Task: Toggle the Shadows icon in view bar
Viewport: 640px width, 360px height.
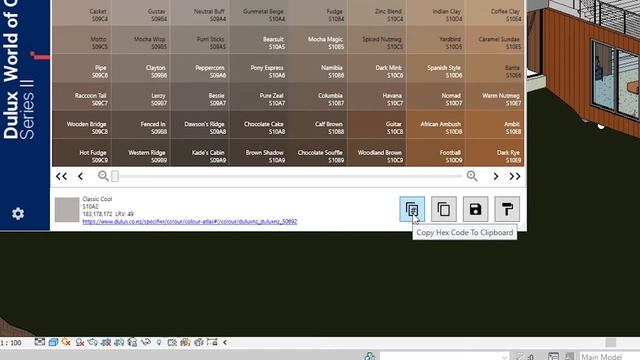Action: (x=80, y=342)
